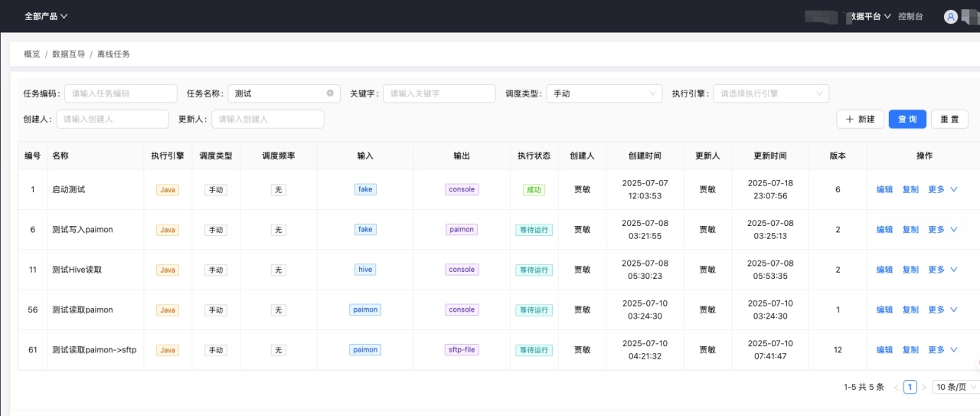Image resolution: width=980 pixels, height=416 pixels.
Task: Focus the 任务编码 input field
Action: (120, 93)
